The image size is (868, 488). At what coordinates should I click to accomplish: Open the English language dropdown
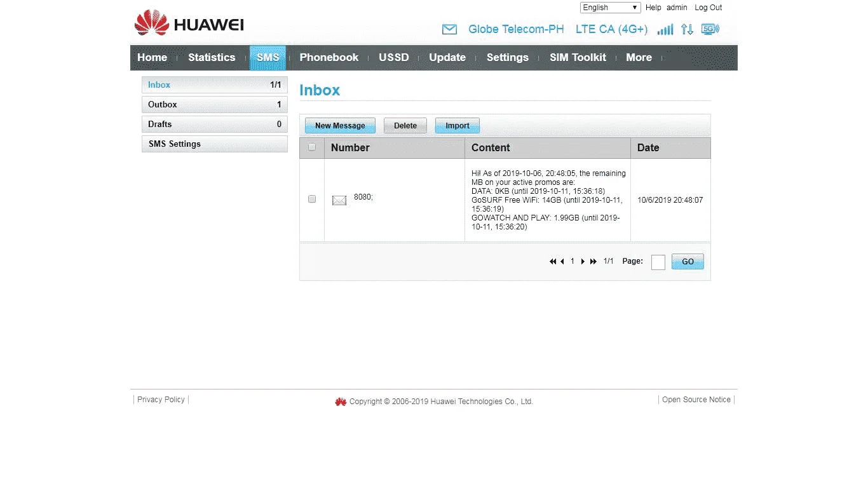[610, 8]
